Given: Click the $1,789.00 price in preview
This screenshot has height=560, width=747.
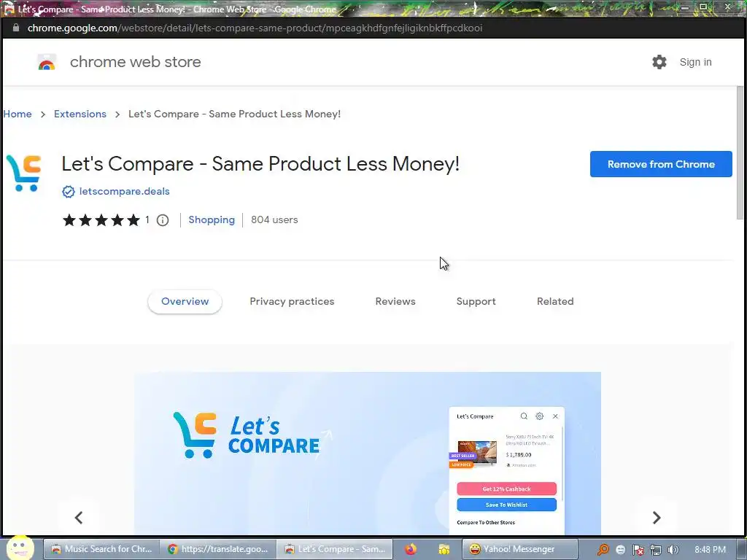Looking at the screenshot, I should pos(519,455).
